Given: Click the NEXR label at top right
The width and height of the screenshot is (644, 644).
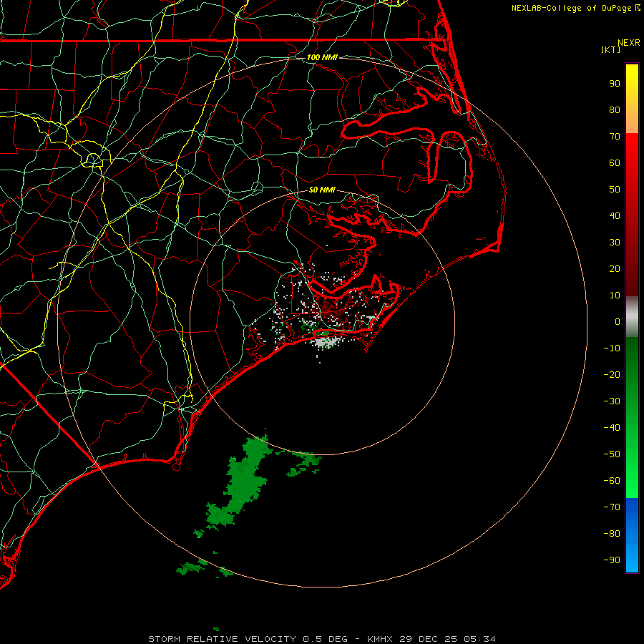Looking at the screenshot, I should coord(628,43).
